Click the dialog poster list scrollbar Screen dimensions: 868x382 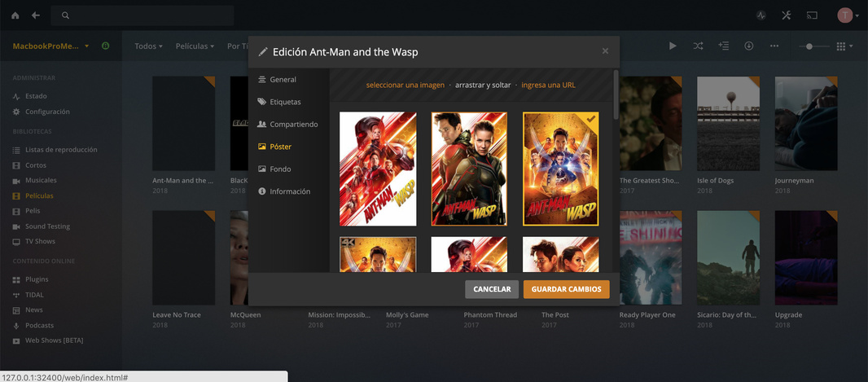[x=616, y=94]
